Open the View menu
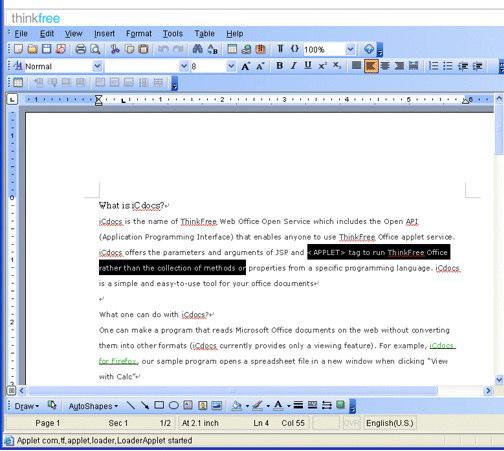Screen dimensions: 504x451 click(x=73, y=34)
